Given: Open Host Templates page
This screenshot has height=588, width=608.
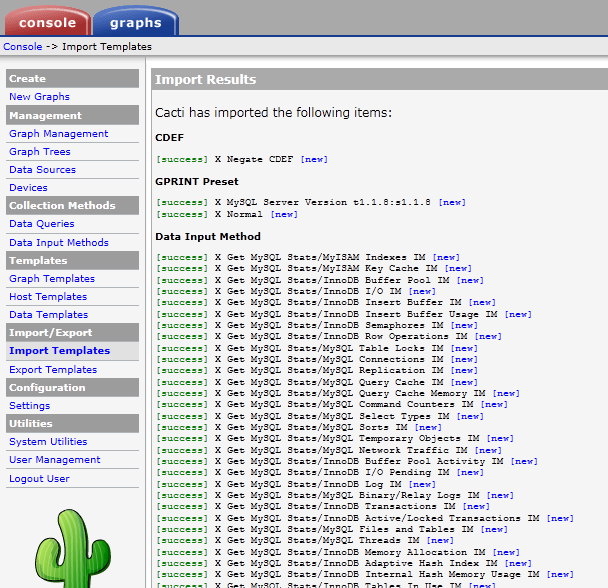Looking at the screenshot, I should tap(48, 297).
